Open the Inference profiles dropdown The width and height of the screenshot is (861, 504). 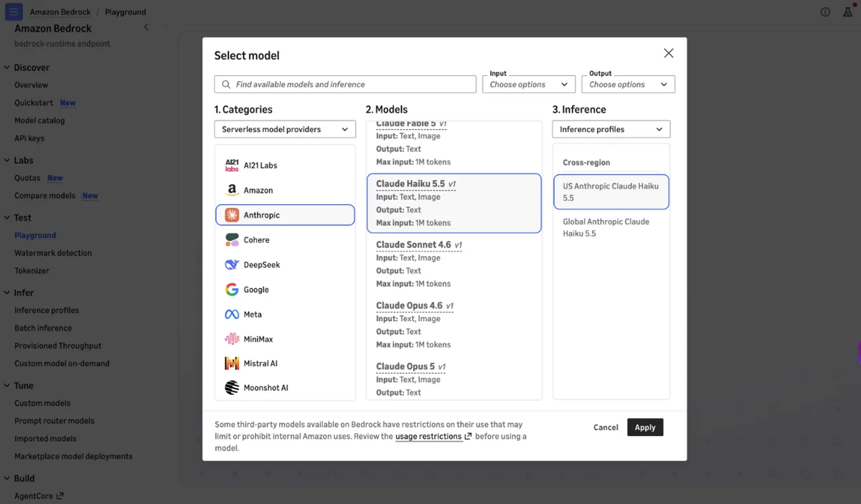point(611,130)
